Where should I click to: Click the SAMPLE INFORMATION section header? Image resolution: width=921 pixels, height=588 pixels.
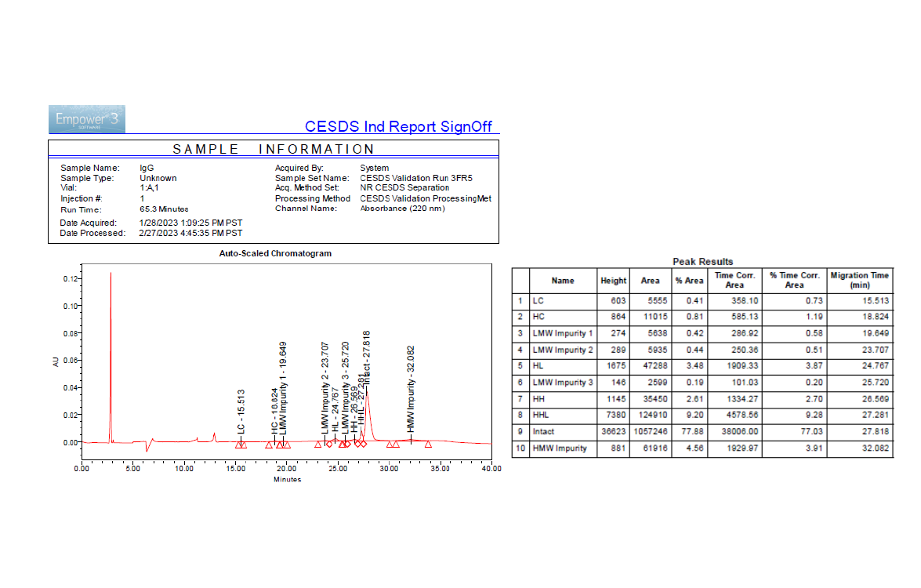[x=274, y=149]
